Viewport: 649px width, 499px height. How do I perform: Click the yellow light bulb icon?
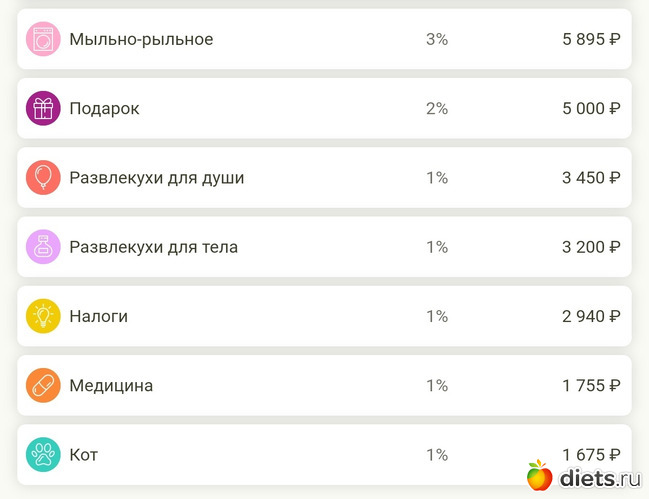point(43,316)
